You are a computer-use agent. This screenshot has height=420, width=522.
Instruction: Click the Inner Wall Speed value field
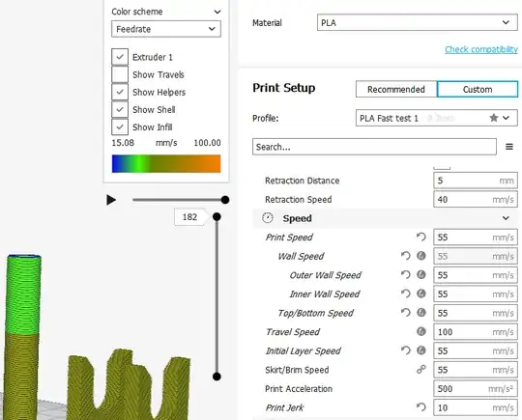[476, 294]
